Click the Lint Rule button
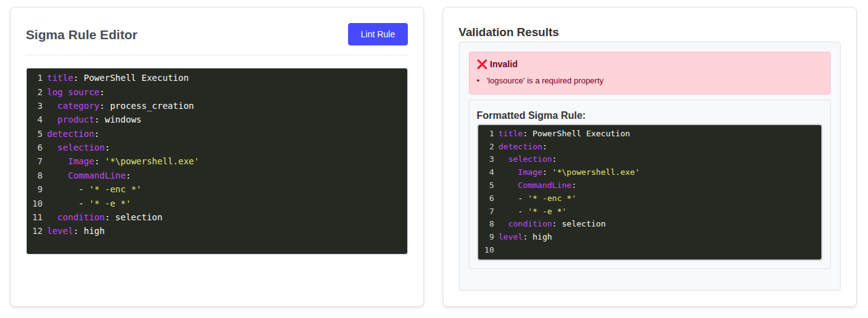 click(x=377, y=34)
